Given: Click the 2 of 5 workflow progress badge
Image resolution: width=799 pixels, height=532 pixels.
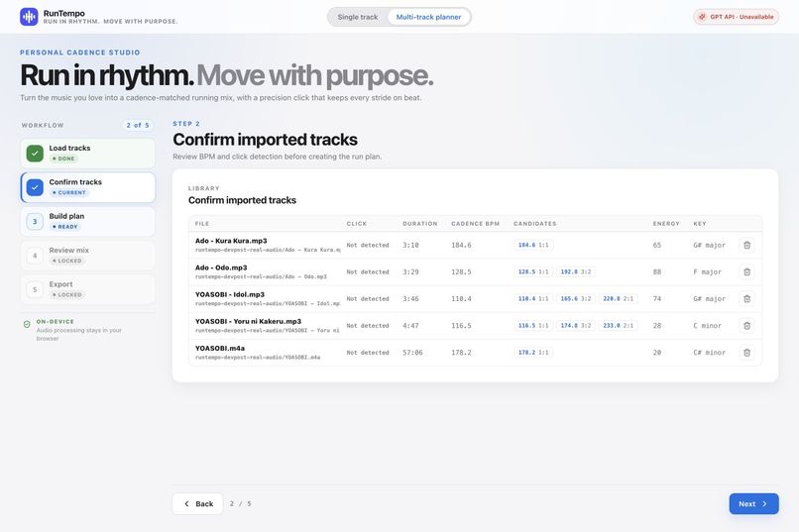Looking at the screenshot, I should (138, 125).
